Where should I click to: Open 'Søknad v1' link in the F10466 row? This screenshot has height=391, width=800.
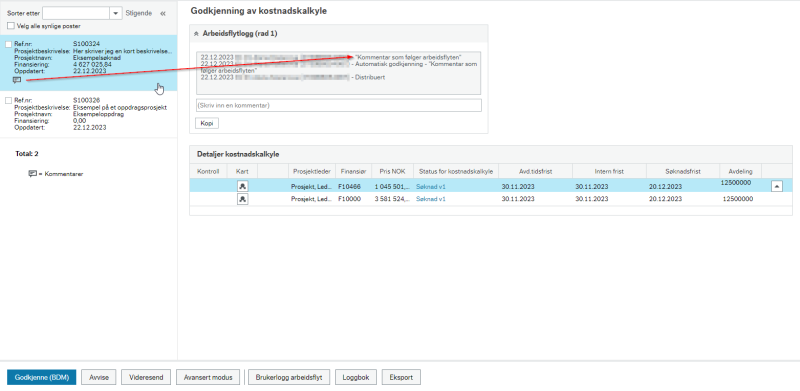coord(431,187)
